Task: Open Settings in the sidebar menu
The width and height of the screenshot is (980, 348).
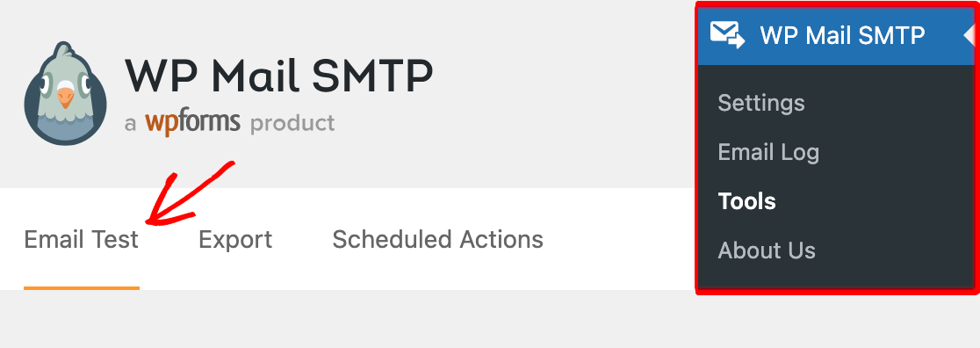Action: tap(760, 103)
